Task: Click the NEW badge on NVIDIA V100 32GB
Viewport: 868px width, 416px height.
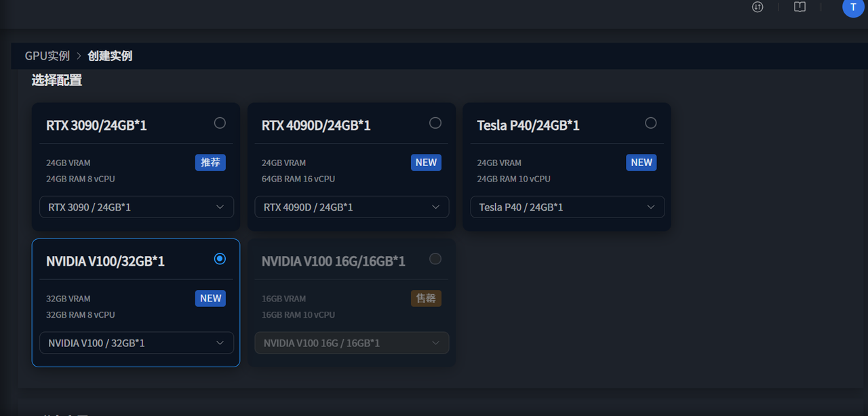Action: (210, 299)
